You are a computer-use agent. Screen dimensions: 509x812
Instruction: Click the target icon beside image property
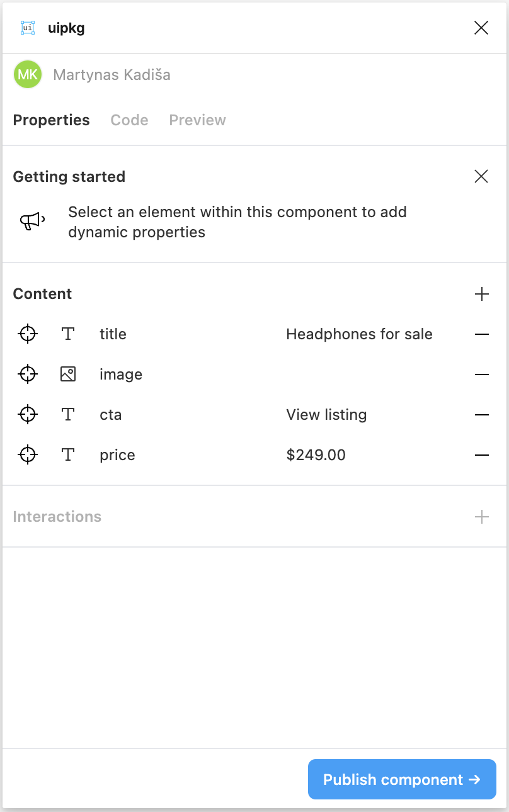tap(28, 375)
